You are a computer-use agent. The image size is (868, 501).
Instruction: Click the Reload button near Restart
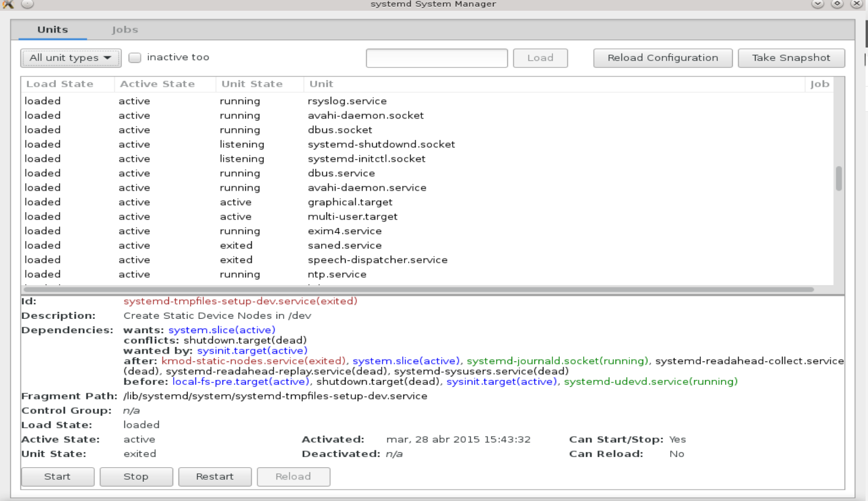click(x=293, y=476)
